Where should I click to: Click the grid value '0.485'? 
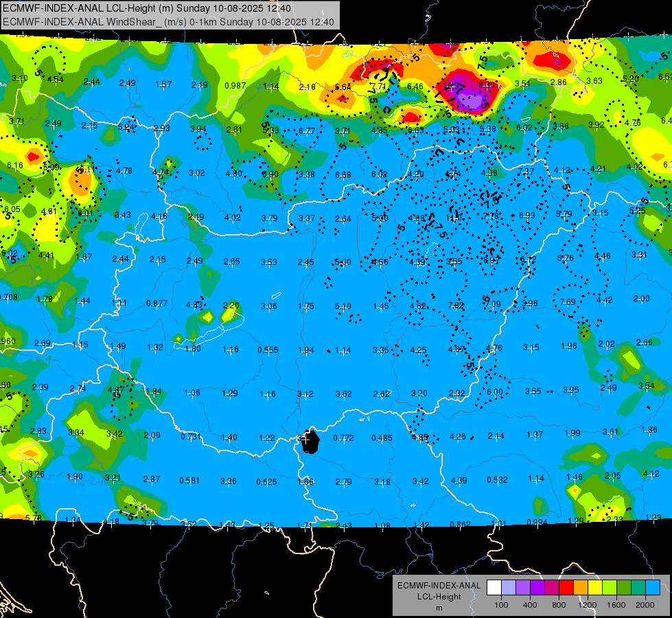coord(382,438)
